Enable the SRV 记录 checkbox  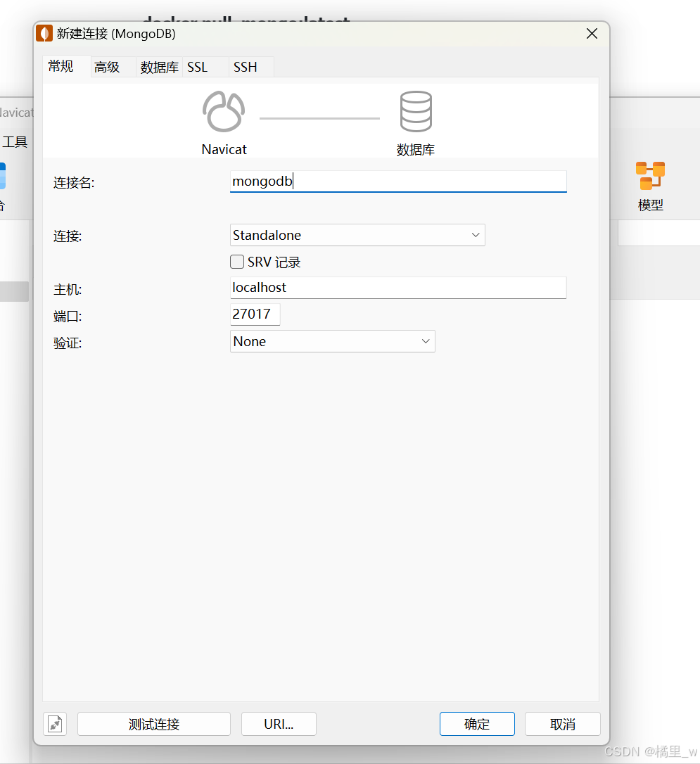(x=237, y=262)
